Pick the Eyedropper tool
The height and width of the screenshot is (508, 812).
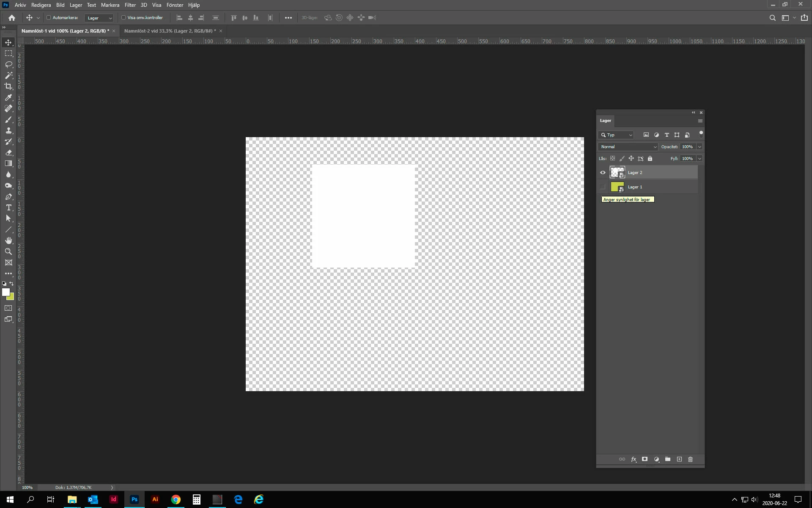tap(8, 97)
